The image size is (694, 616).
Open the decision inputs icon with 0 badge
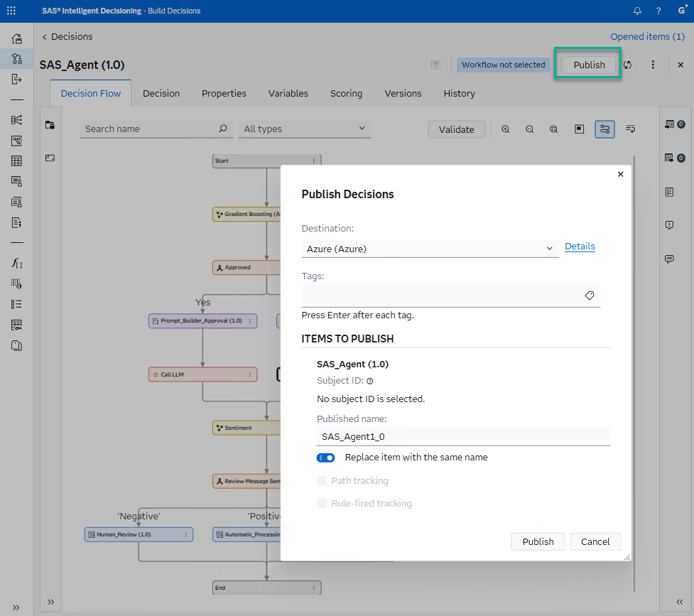click(668, 124)
